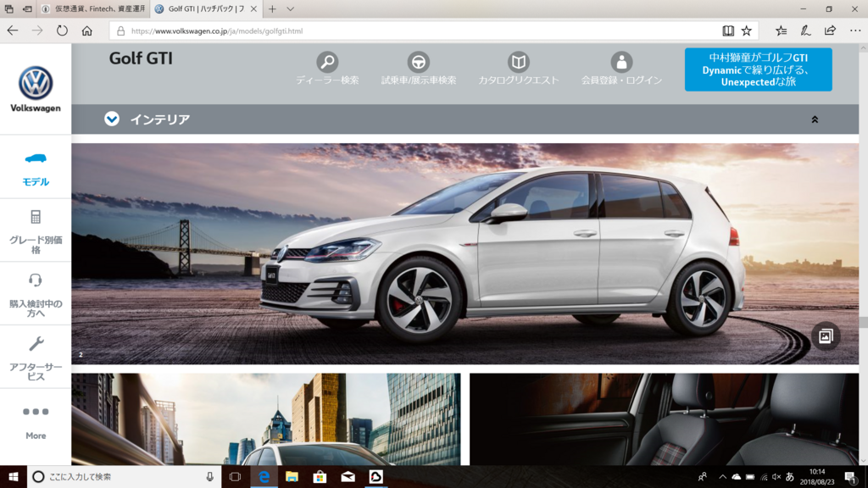The image size is (868, 488).
Task: Set these tabs aside
Action: coord(27,8)
